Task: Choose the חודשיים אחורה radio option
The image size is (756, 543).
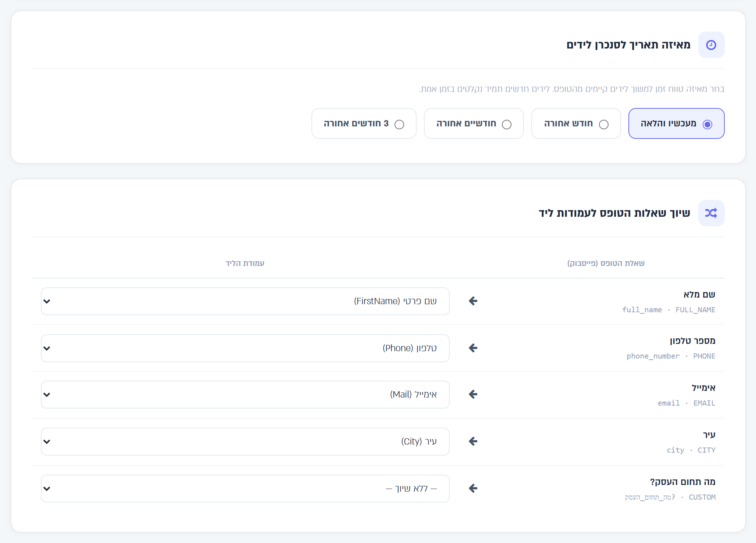Action: point(474,123)
